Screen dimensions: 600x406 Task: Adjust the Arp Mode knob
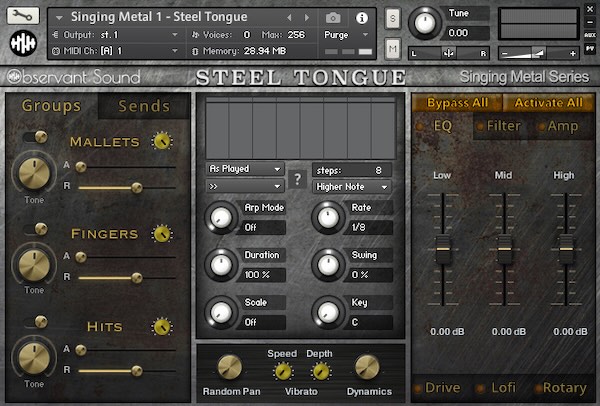click(x=221, y=217)
